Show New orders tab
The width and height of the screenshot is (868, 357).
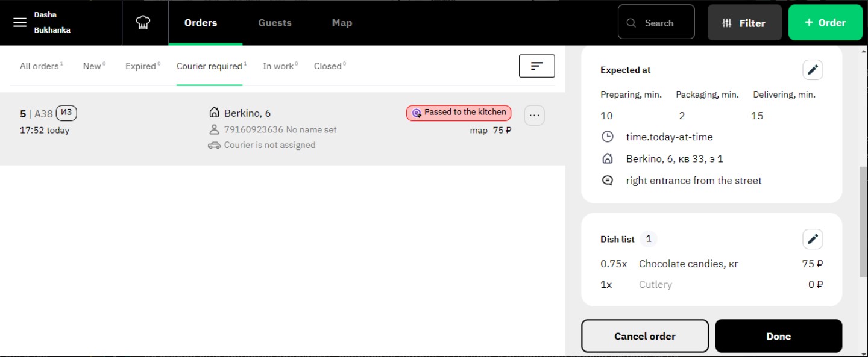tap(94, 66)
